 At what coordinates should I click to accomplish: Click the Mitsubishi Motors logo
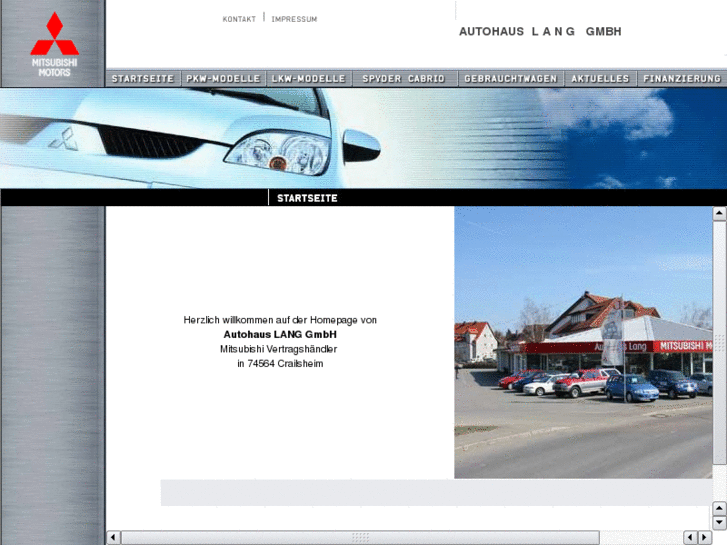[x=54, y=44]
